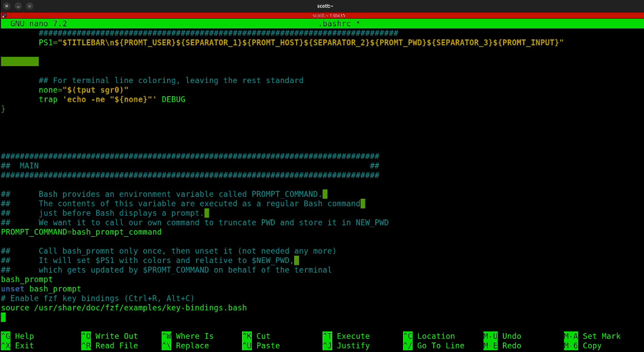The width and height of the screenshot is (644, 352).
Task: Run a command with ^T Execute
Action: pos(346,336)
